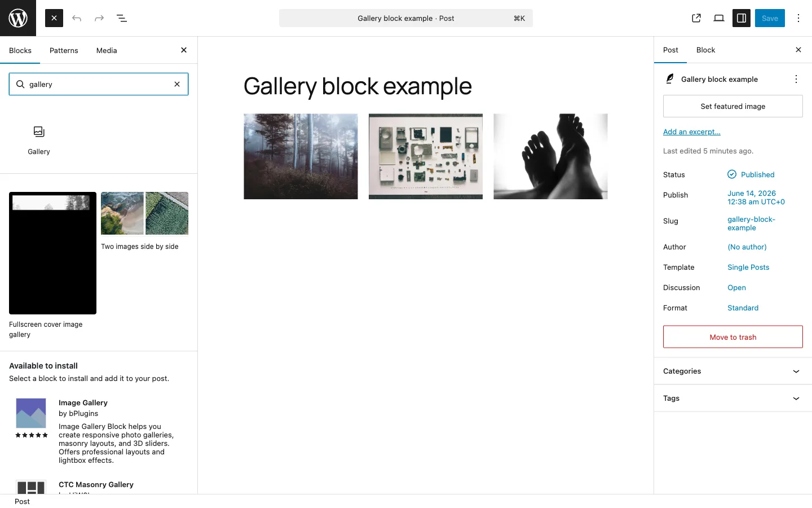Undo the last change

[77, 18]
